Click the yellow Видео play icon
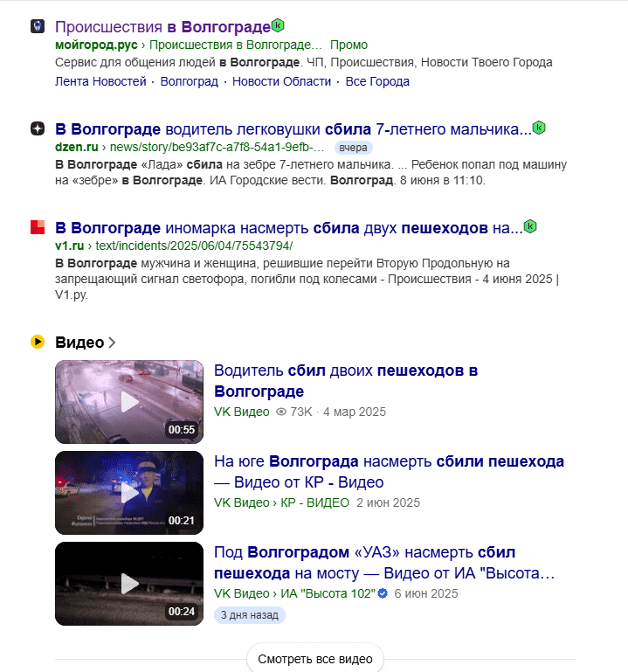Viewport: 628px width, 672px height. click(38, 342)
